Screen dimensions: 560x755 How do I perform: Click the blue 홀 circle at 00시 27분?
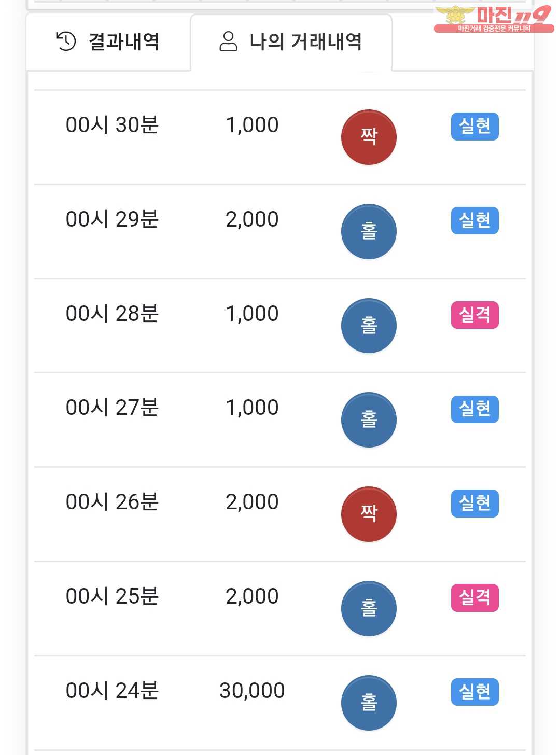tap(369, 420)
